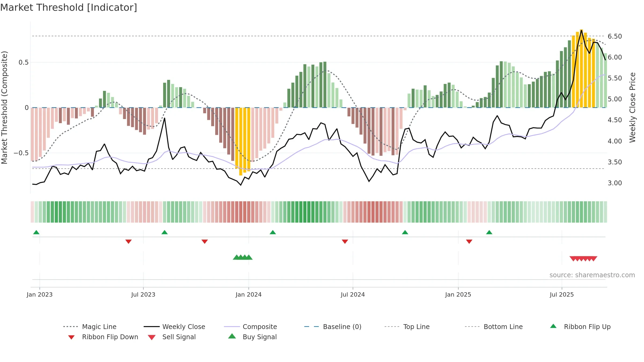The image size is (644, 362).
Task: Click the −0.5 composite axis tick
Action: [x=21, y=153]
